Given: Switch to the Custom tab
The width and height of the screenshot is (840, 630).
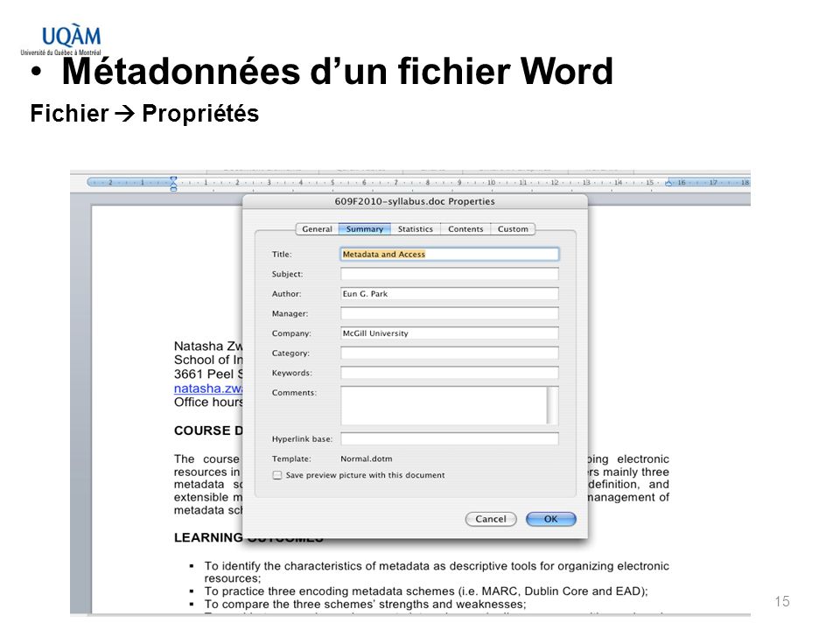Looking at the screenshot, I should click(x=513, y=228).
